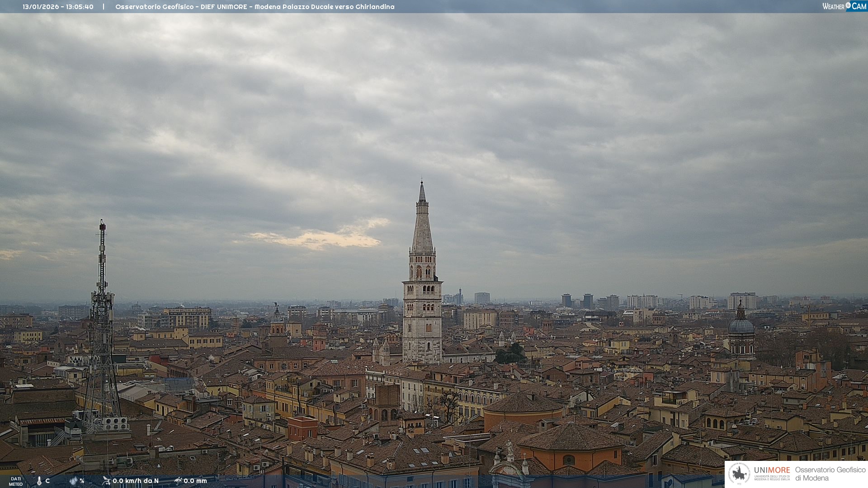Click the grey church dome on right
The height and width of the screenshot is (488, 868).
click(741, 325)
